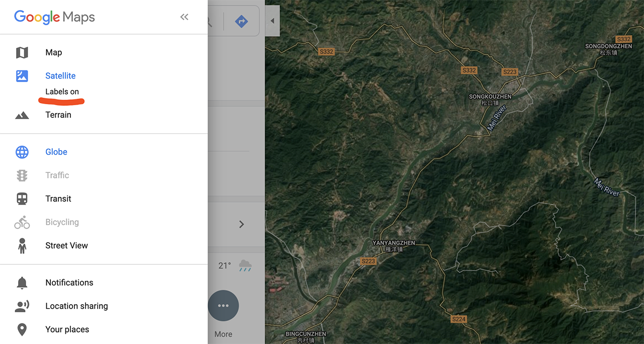The height and width of the screenshot is (344, 644).
Task: Collapse the menu with double chevron
Action: click(185, 17)
